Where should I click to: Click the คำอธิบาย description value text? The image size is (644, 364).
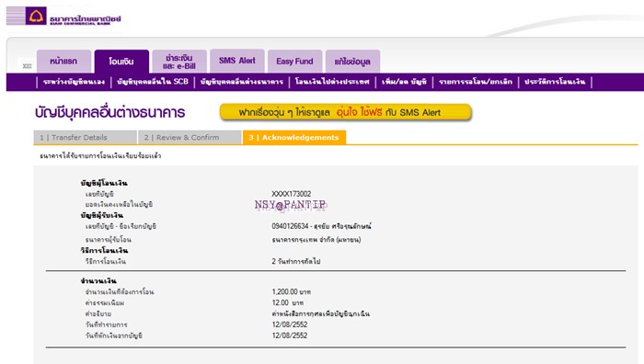coord(320,314)
